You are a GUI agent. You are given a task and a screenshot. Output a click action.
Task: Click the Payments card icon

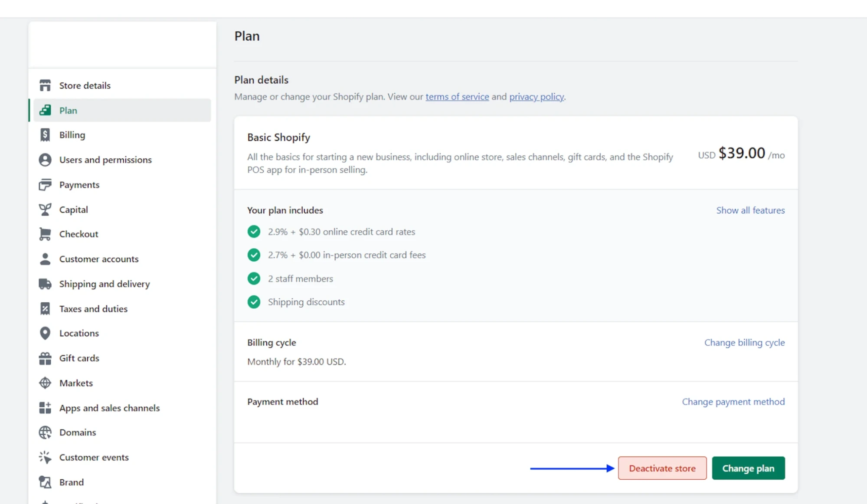pos(45,185)
